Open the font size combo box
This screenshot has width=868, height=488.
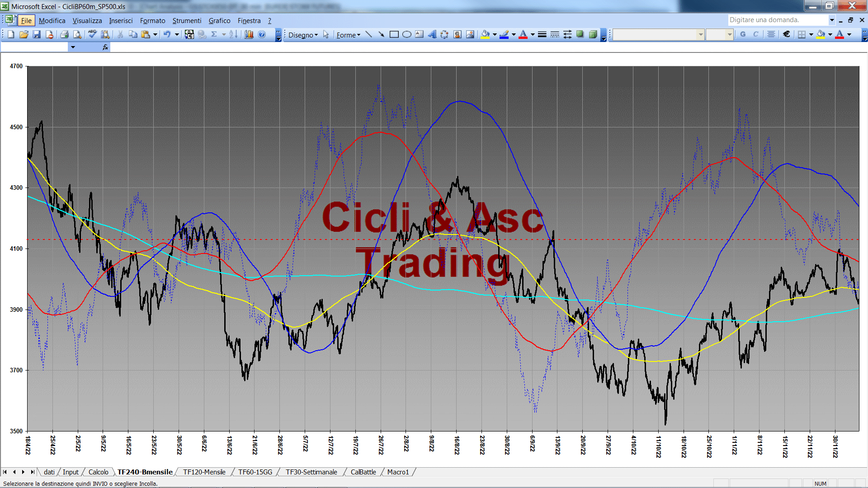pyautogui.click(x=719, y=34)
